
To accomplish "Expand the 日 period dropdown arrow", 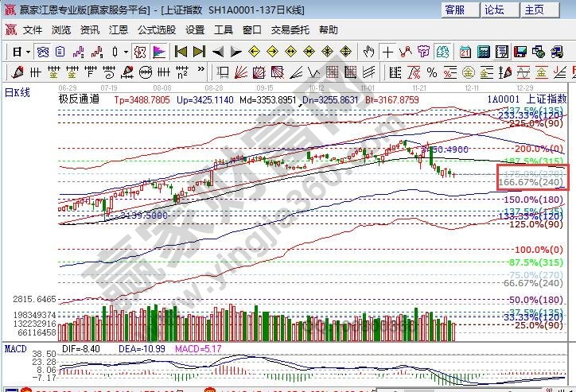I will click(28, 52).
